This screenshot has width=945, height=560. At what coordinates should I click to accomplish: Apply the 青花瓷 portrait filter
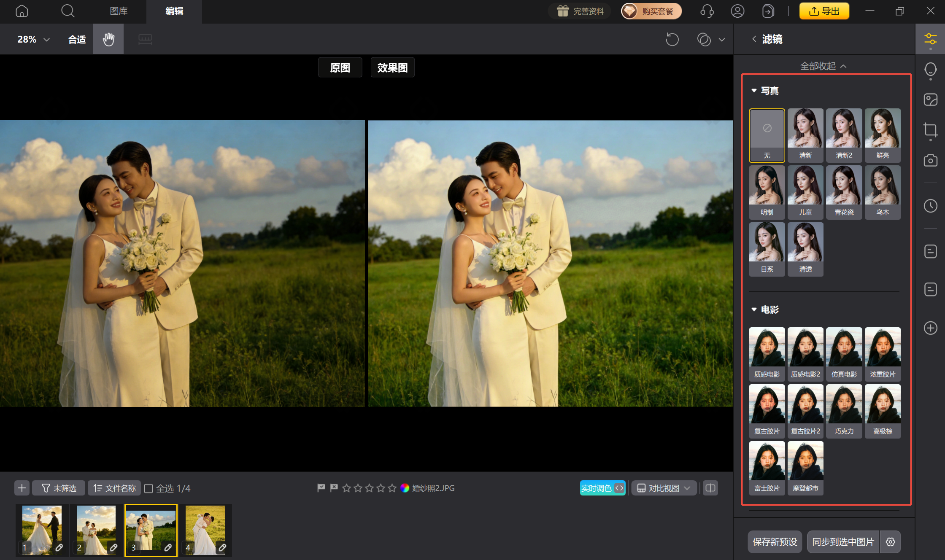coord(844,192)
